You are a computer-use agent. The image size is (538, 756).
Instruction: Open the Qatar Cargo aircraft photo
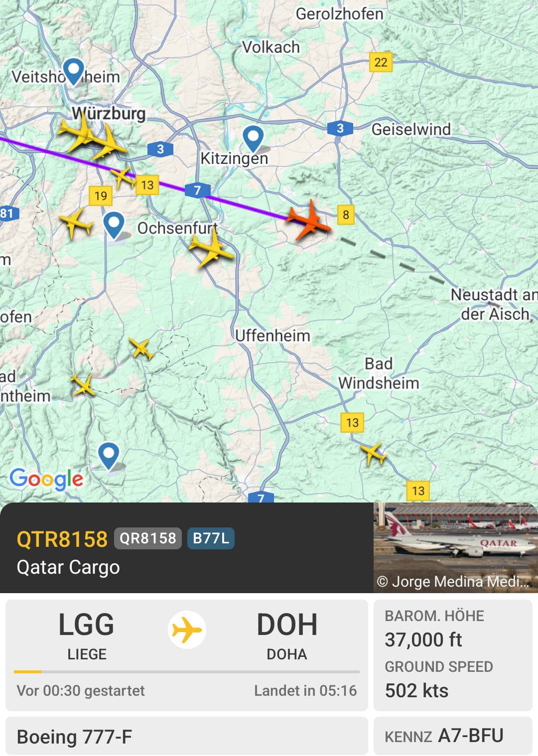click(456, 547)
